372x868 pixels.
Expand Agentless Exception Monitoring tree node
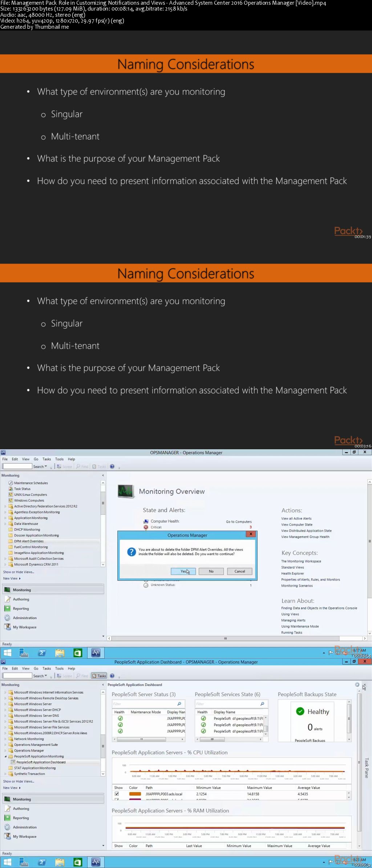[5, 512]
